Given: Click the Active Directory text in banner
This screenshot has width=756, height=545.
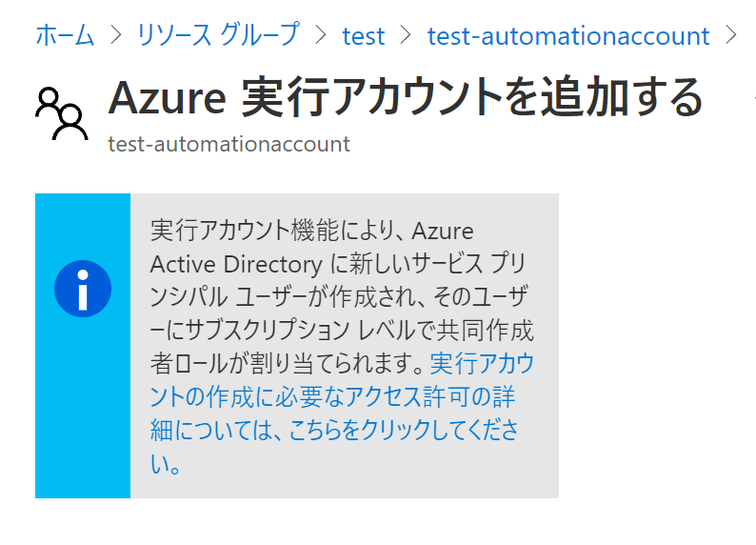Looking at the screenshot, I should [x=236, y=264].
